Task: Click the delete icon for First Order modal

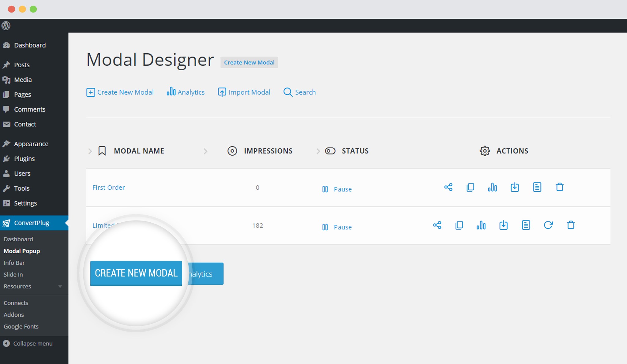Action: coord(560,187)
